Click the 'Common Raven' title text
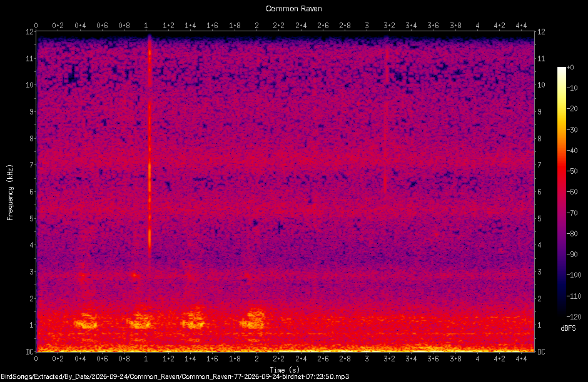The width and height of the screenshot is (588, 382). (x=293, y=9)
